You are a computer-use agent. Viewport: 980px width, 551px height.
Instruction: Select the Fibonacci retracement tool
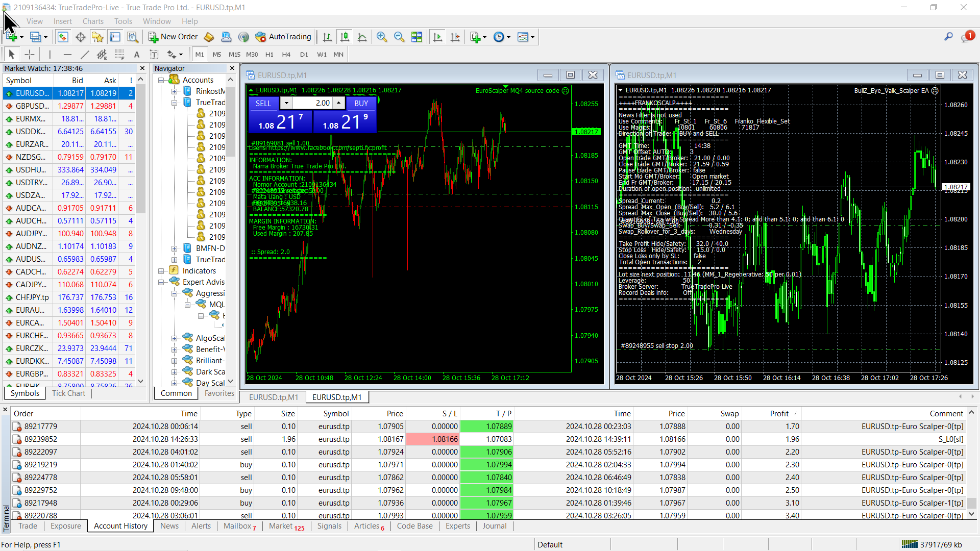pos(119,54)
